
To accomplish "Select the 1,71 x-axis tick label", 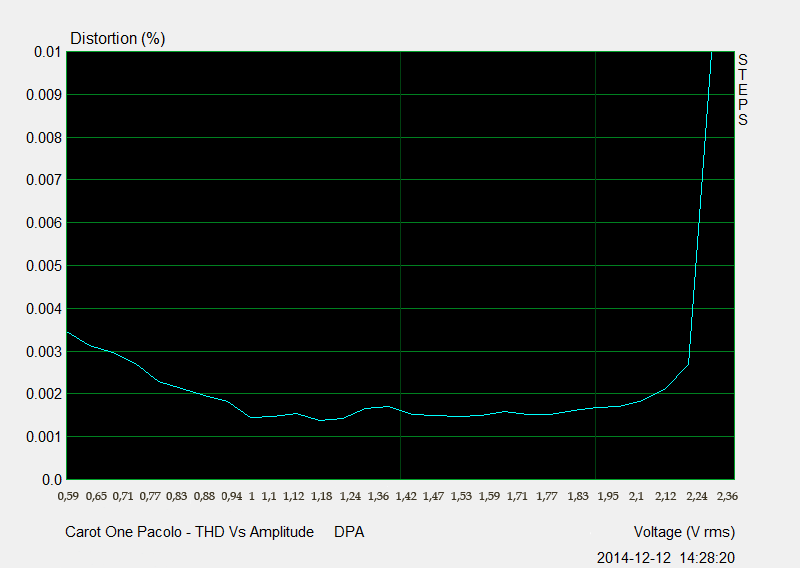I will (x=517, y=495).
